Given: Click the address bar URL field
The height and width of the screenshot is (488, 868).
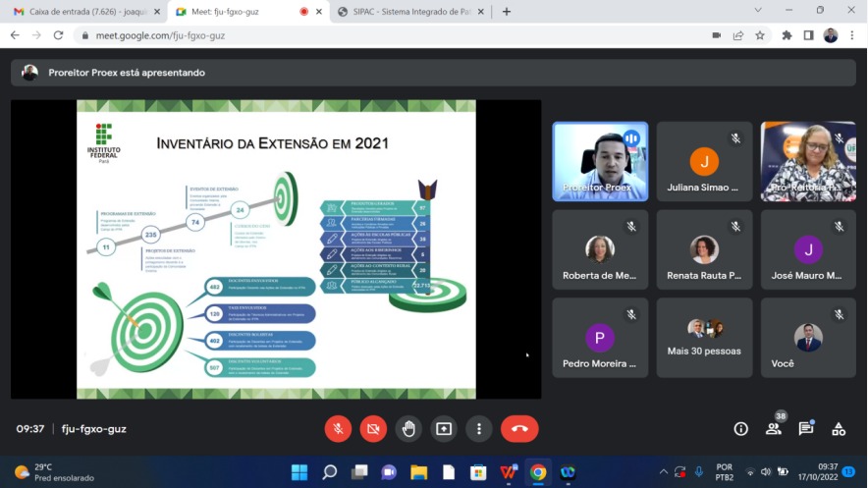Looking at the screenshot, I should (393, 35).
